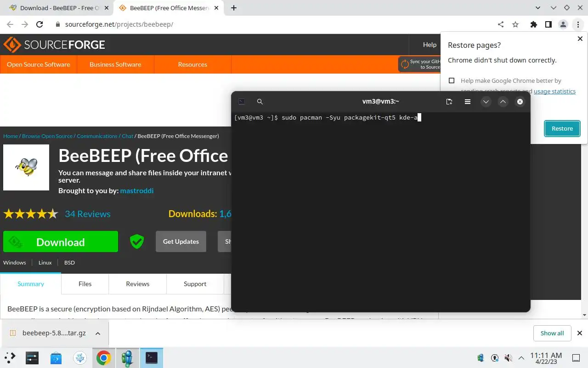The width and height of the screenshot is (588, 368).
Task: Select the Windows platform label
Action: click(x=15, y=263)
